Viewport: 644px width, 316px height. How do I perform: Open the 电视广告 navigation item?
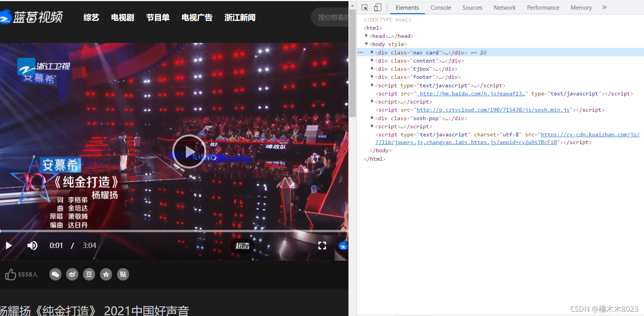pyautogui.click(x=197, y=17)
